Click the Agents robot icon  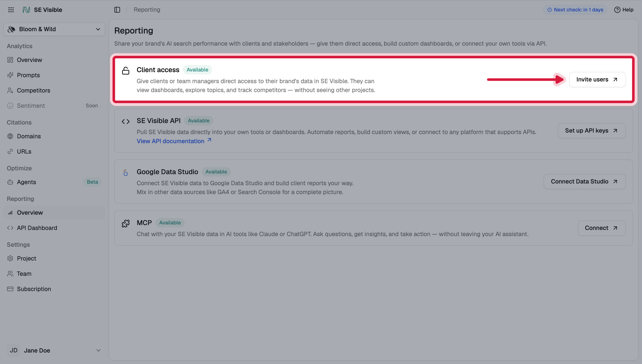tap(10, 182)
